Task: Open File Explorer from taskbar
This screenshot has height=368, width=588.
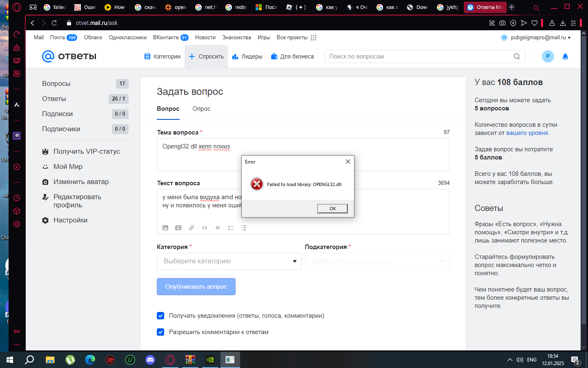Action: click(50, 360)
